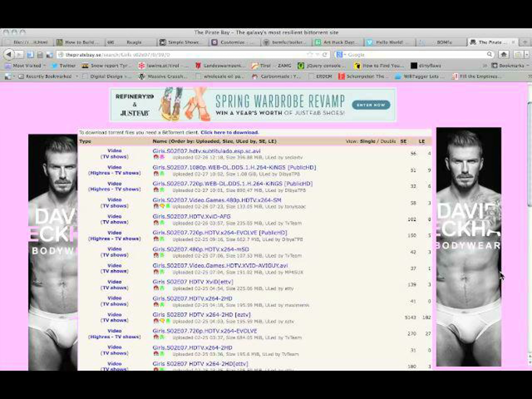Click the green trusted icon under Girls.S02E07.HDTV.XviD-AFG
Image resolution: width=532 pixels, height=399 pixels.
pyautogui.click(x=162, y=223)
